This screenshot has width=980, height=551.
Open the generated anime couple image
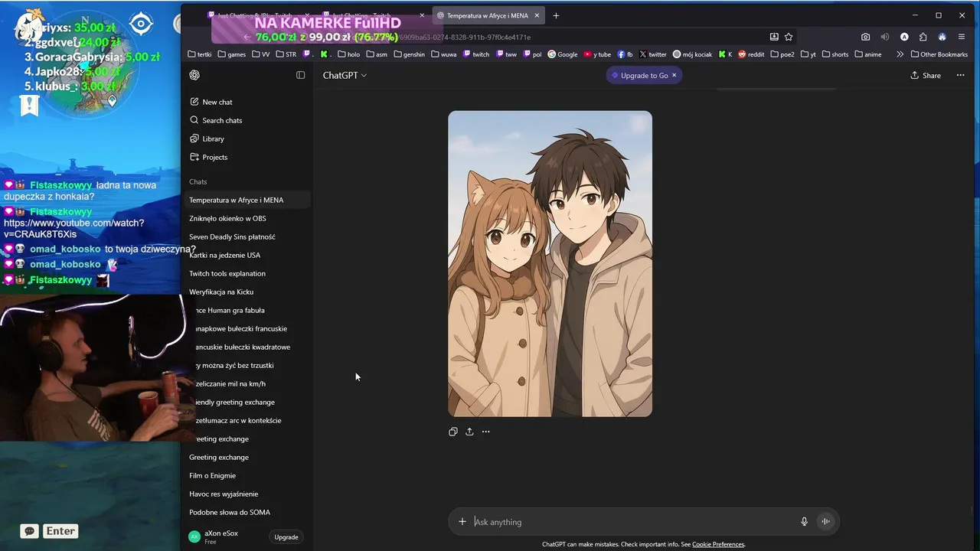point(550,264)
